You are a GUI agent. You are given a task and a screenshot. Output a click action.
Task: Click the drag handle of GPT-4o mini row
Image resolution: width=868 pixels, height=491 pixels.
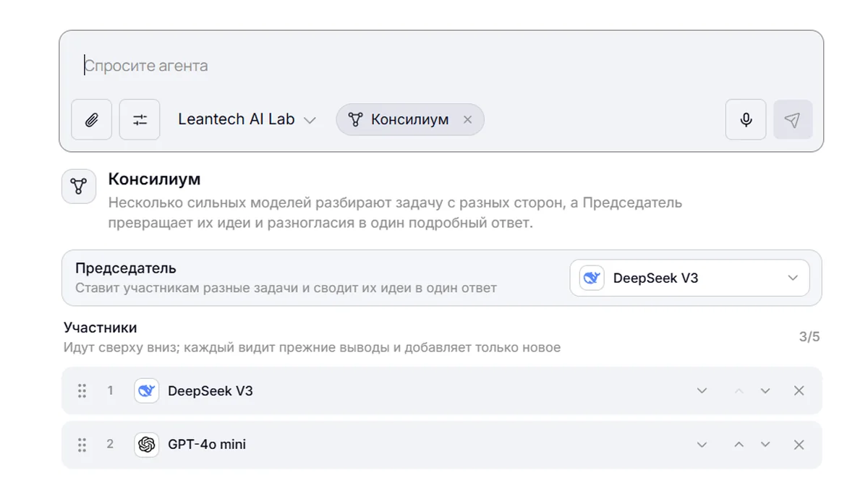(x=82, y=445)
